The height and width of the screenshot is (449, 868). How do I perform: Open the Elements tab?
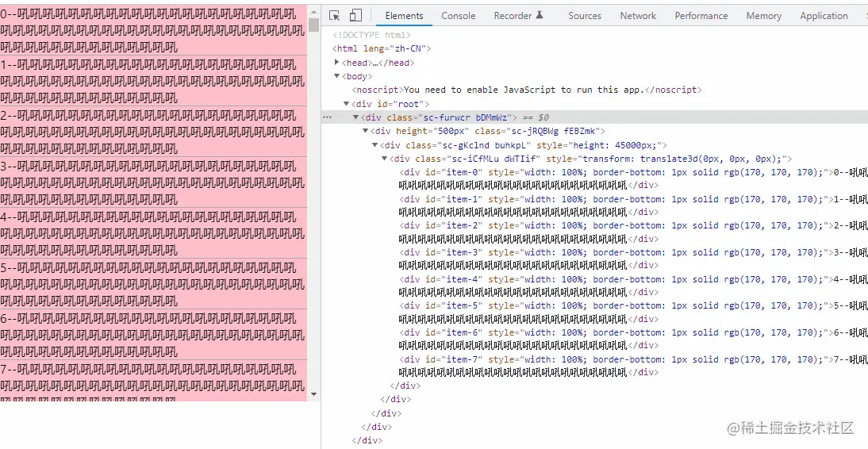click(x=404, y=16)
